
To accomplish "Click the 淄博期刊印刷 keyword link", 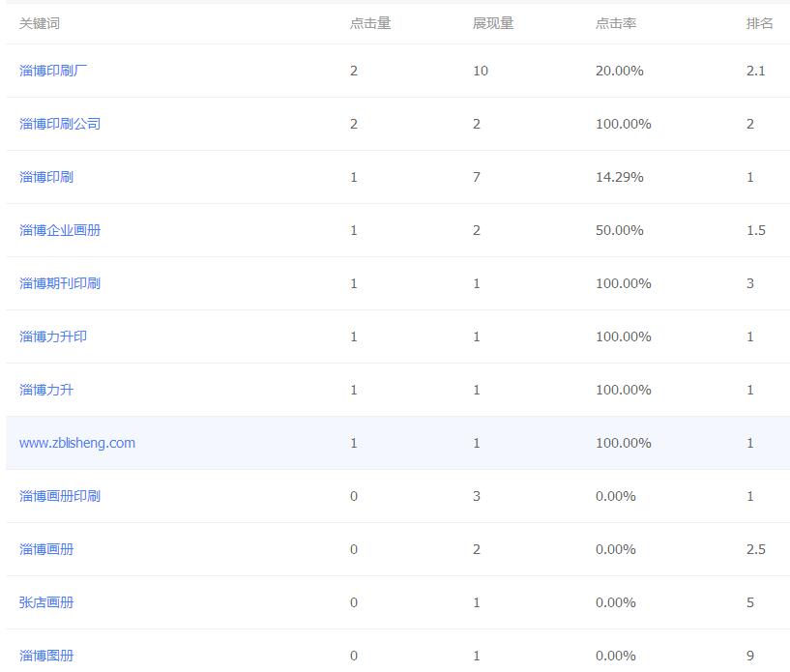I will pyautogui.click(x=60, y=283).
